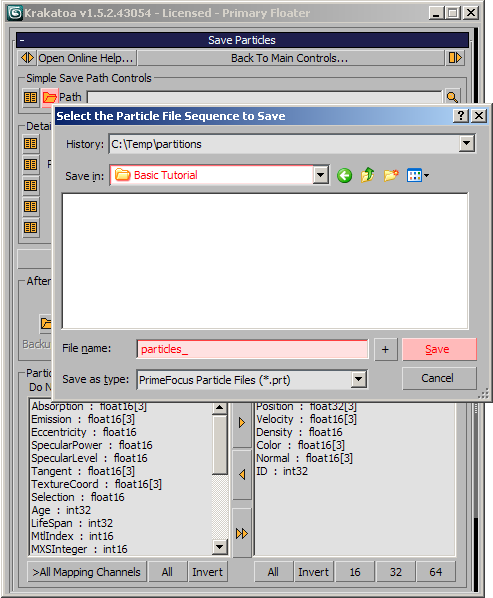This screenshot has width=493, height=598.
Task: Open the Save as type dropdown
Action: (358, 379)
